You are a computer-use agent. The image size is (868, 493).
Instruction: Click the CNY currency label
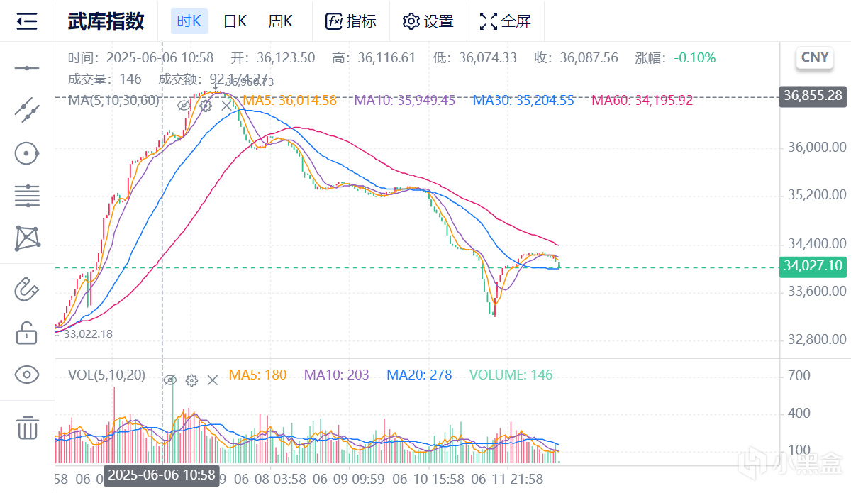[x=815, y=57]
